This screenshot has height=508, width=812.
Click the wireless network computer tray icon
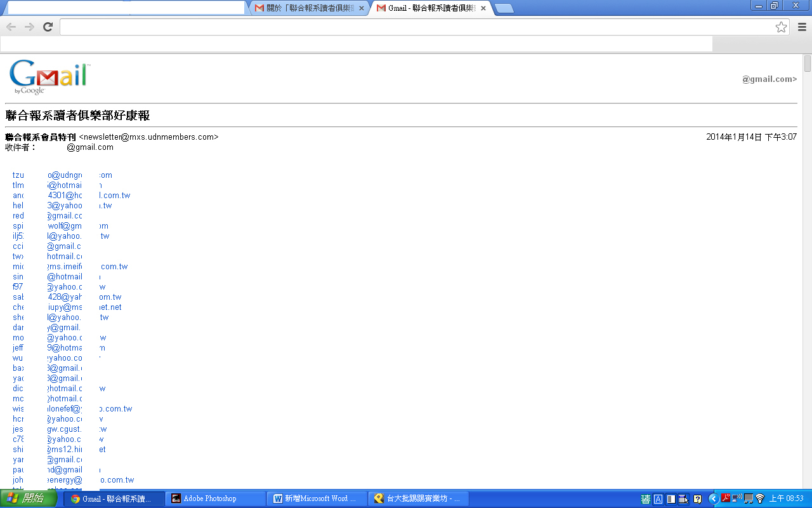737,498
